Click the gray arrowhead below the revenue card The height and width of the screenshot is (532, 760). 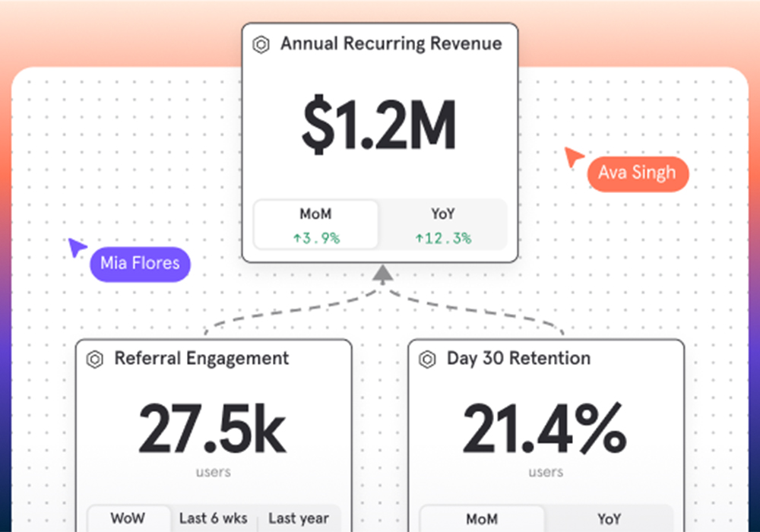click(382, 273)
